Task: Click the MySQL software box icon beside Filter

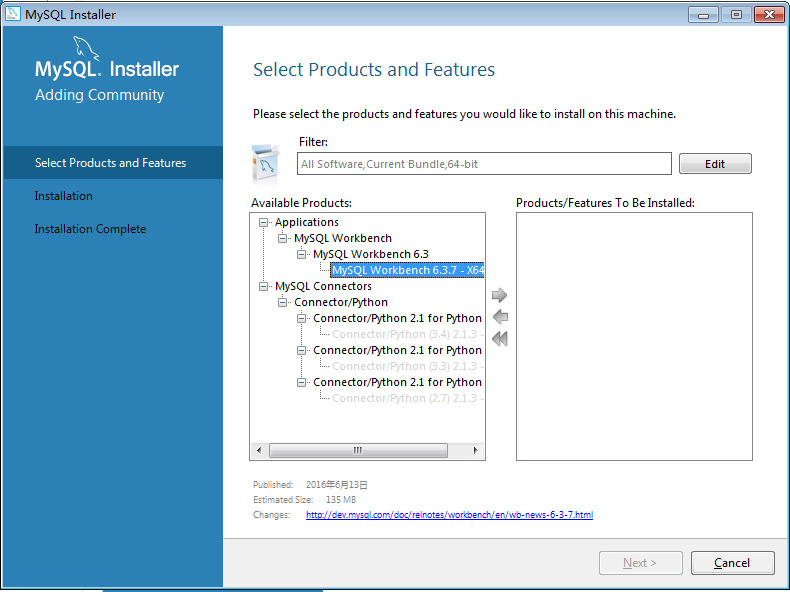Action: click(x=265, y=164)
